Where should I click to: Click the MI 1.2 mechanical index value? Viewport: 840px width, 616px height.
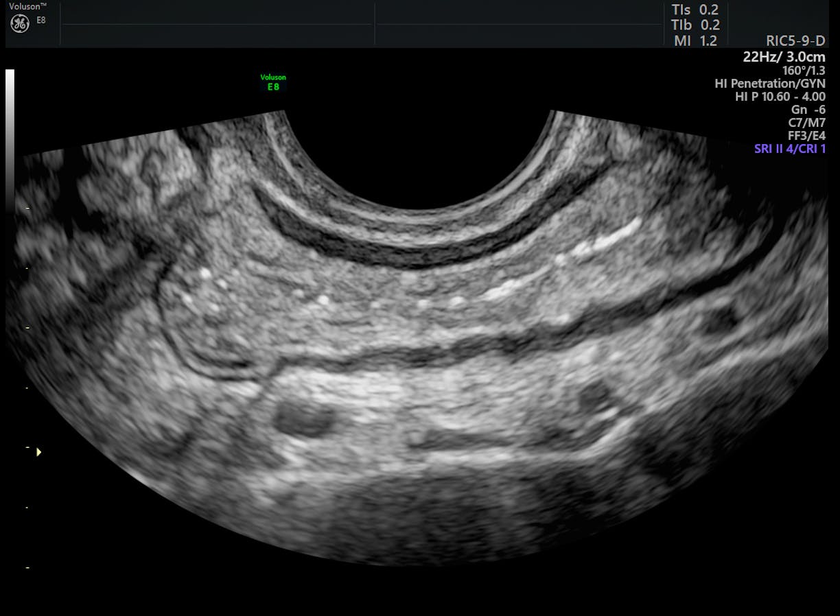coord(695,41)
